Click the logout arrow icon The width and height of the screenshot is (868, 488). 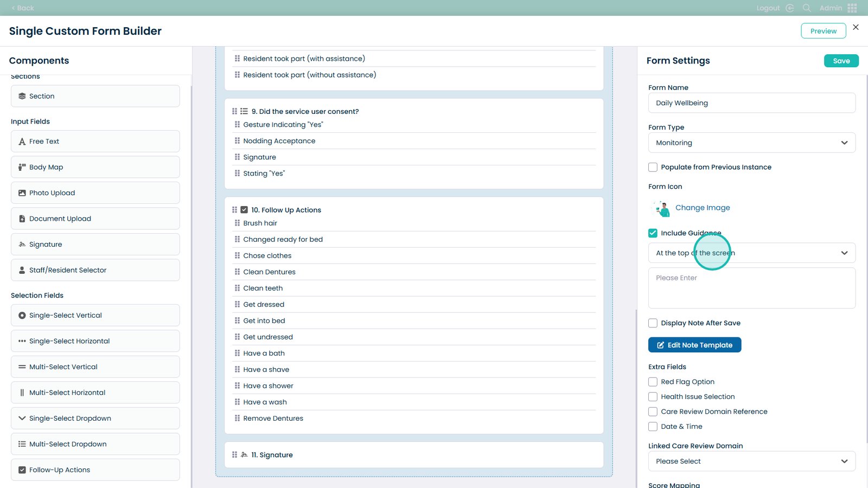click(790, 8)
